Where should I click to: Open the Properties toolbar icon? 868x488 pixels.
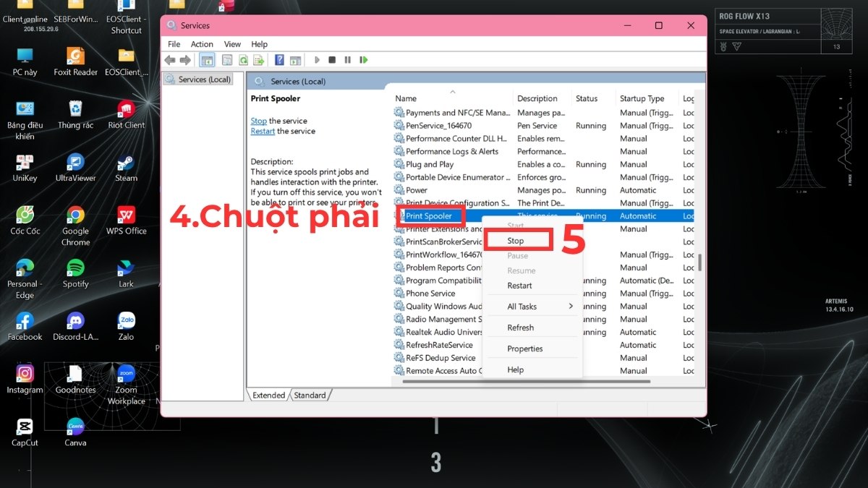click(227, 60)
